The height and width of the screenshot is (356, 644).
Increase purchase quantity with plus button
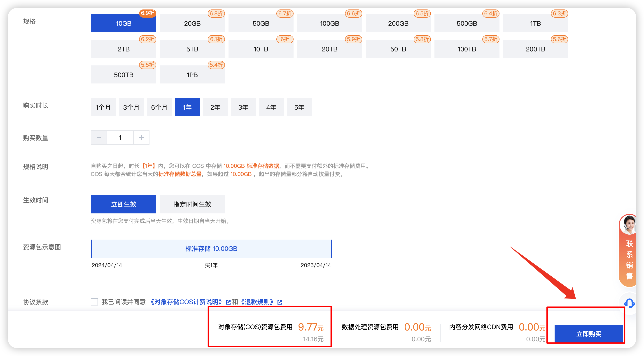point(141,138)
